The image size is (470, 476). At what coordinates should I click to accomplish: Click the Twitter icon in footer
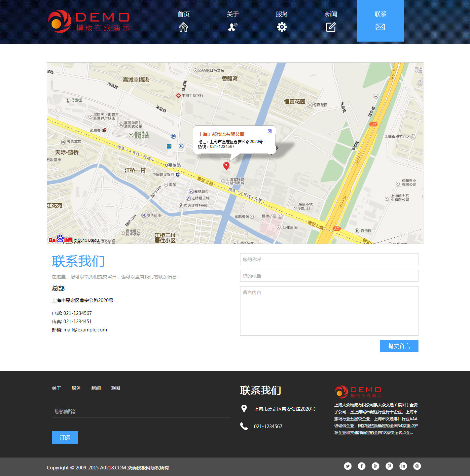tap(348, 466)
